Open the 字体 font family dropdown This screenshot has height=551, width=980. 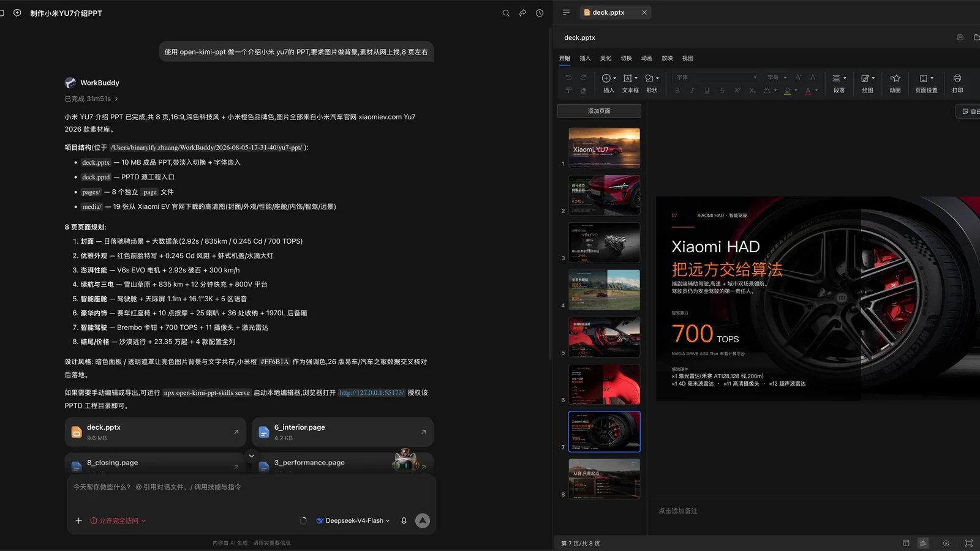(x=717, y=78)
